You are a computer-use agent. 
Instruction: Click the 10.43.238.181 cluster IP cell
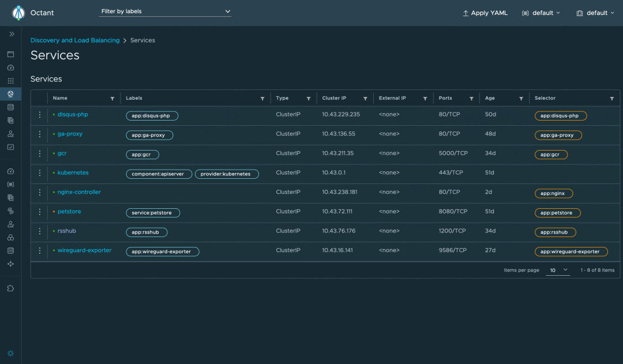pos(340,192)
